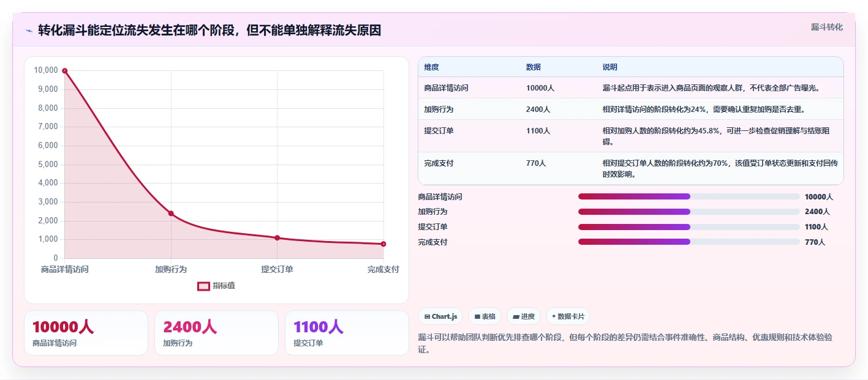
Task: Click the Chart.js chip
Action: pos(440,316)
